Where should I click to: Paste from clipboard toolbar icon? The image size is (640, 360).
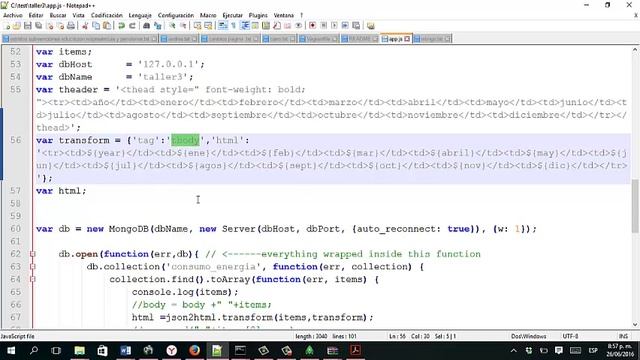[x=107, y=26]
